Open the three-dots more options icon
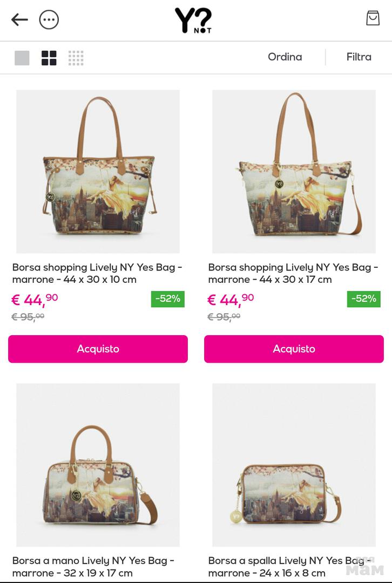 pyautogui.click(x=49, y=20)
